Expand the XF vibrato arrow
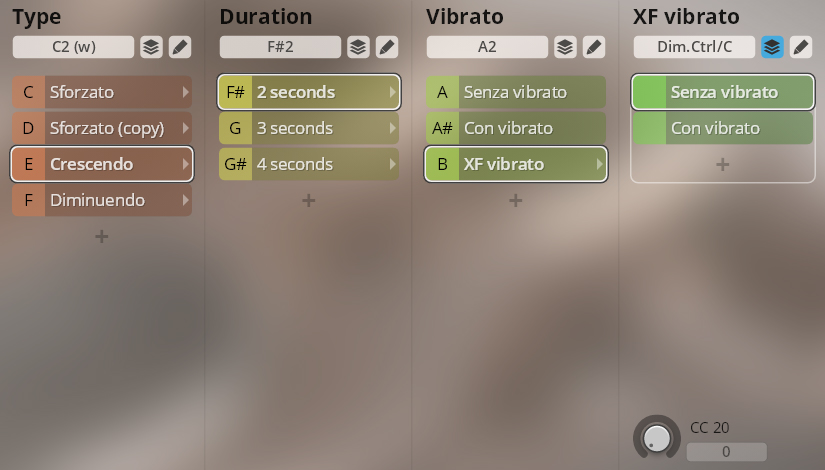 (599, 164)
